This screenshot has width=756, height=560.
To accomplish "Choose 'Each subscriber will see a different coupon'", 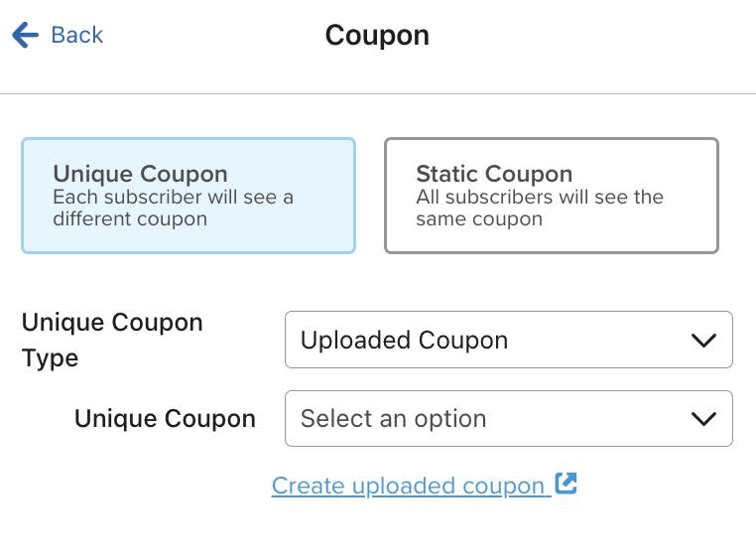I will click(x=173, y=208).
